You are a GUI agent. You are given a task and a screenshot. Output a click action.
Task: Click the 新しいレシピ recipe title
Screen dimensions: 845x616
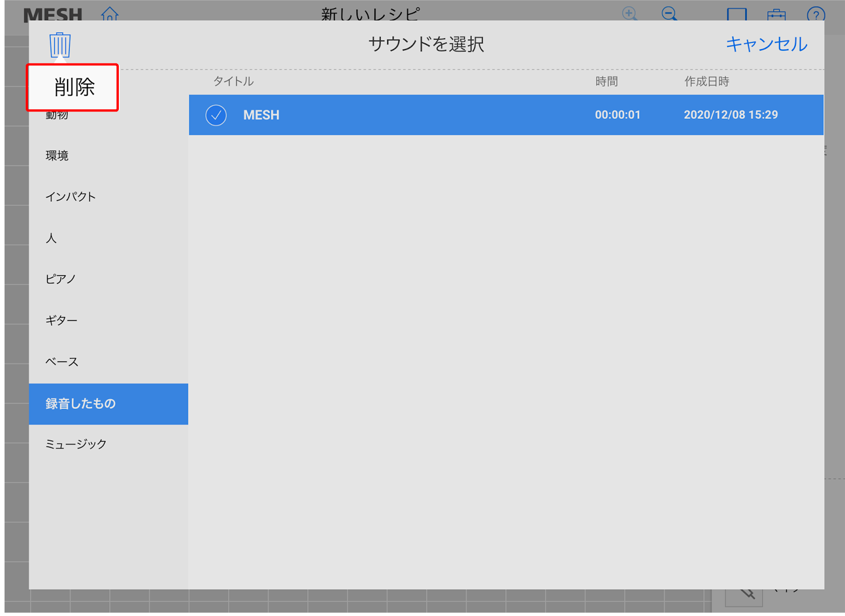370,14
